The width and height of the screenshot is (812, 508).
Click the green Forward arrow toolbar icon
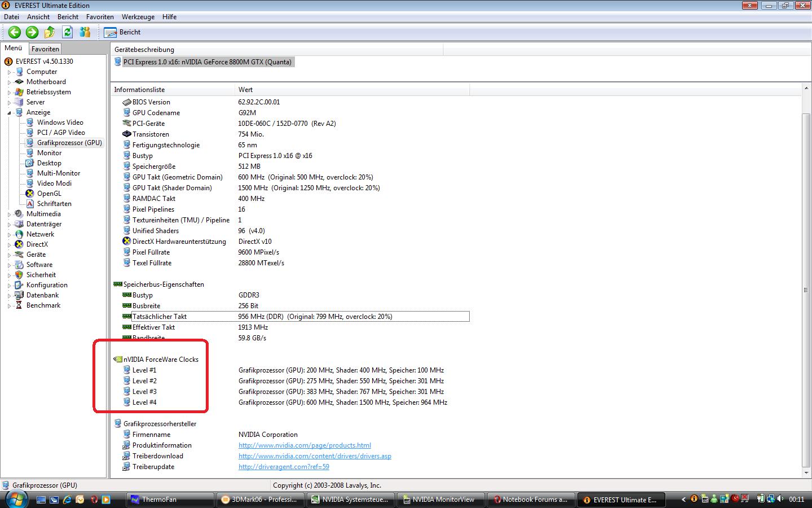coord(32,32)
